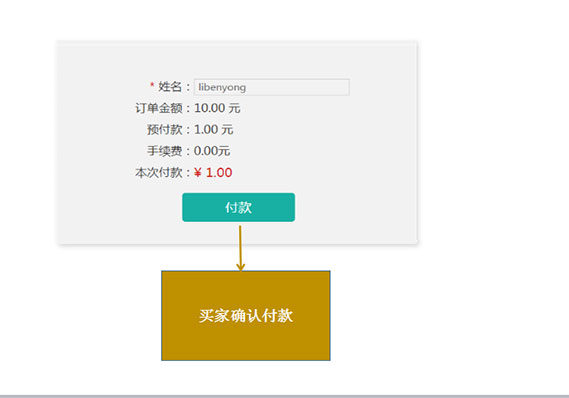Click the 订单金额 label
569x398 pixels.
click(x=159, y=108)
